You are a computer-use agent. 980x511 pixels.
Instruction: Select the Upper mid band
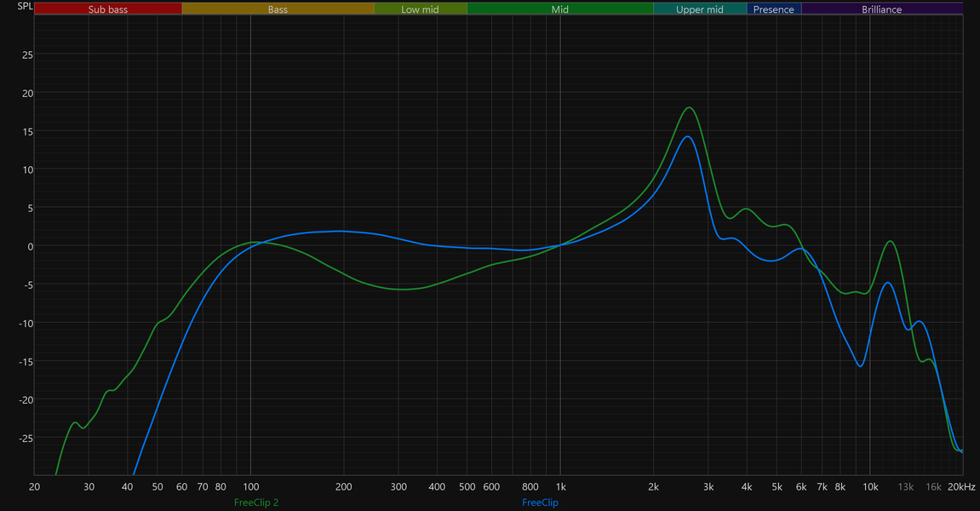[700, 9]
